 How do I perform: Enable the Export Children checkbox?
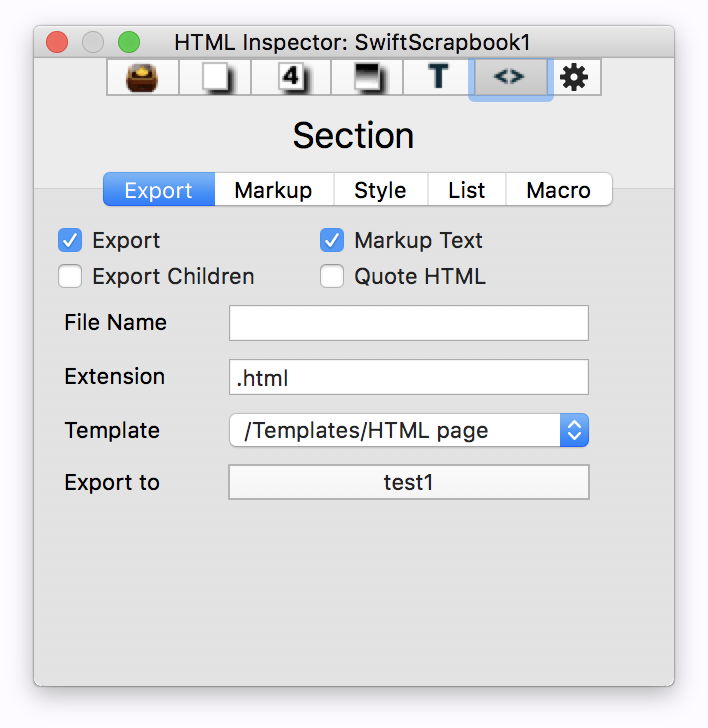(x=70, y=276)
